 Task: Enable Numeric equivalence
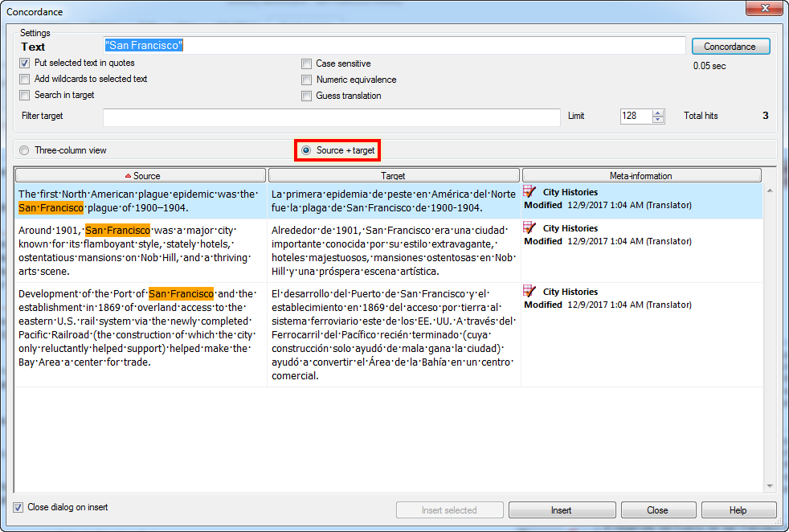pyautogui.click(x=306, y=80)
